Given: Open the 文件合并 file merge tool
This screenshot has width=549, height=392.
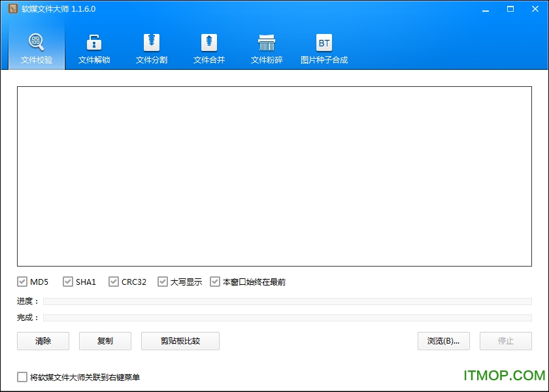Looking at the screenshot, I should [x=208, y=47].
